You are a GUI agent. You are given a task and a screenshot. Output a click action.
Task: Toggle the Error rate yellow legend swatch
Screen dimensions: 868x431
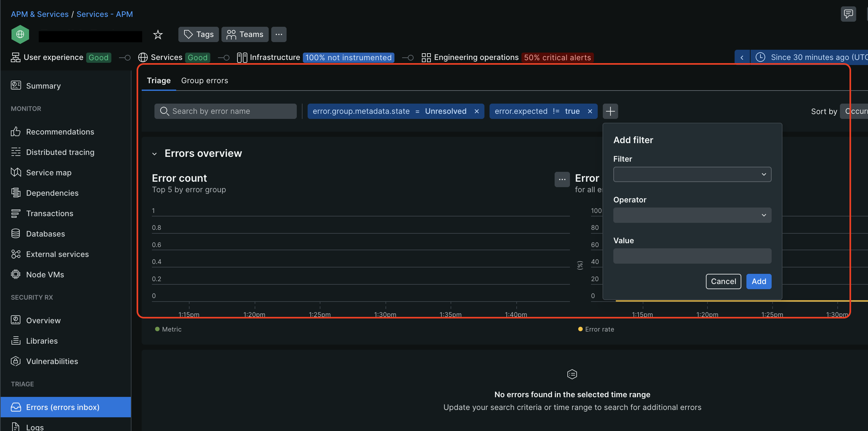(x=580, y=329)
